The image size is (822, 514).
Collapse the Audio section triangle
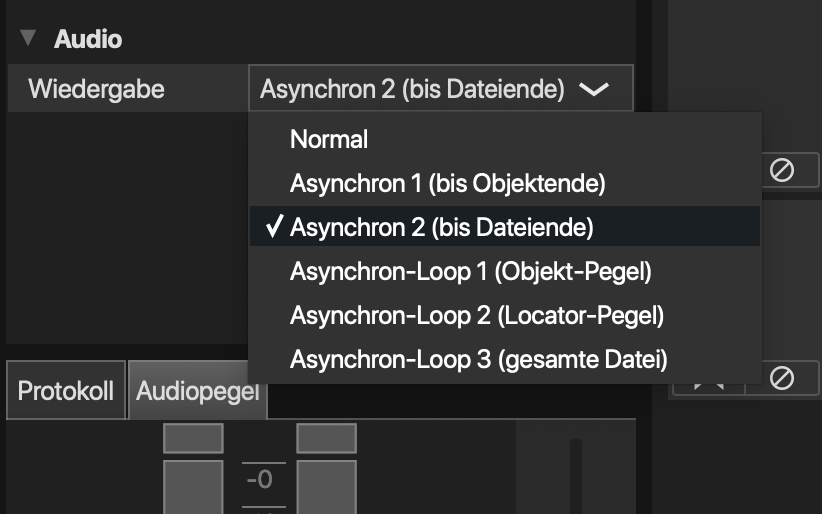click(x=28, y=39)
